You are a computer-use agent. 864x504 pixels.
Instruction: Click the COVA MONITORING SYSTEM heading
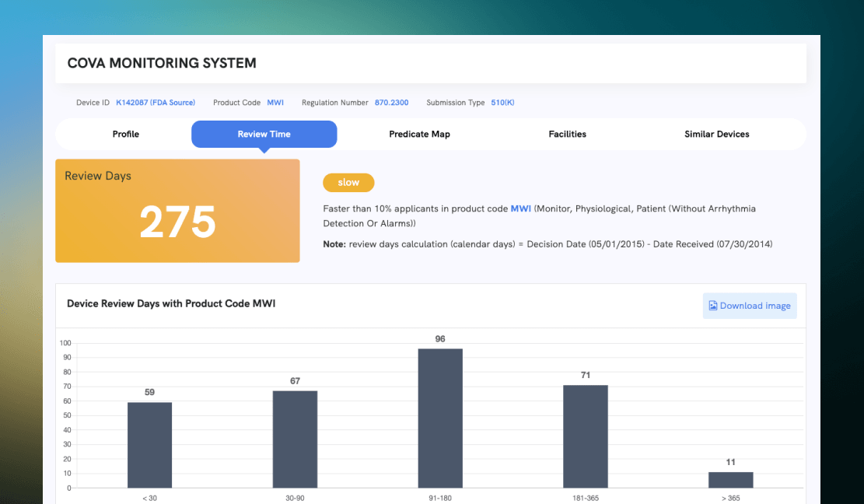tap(162, 63)
